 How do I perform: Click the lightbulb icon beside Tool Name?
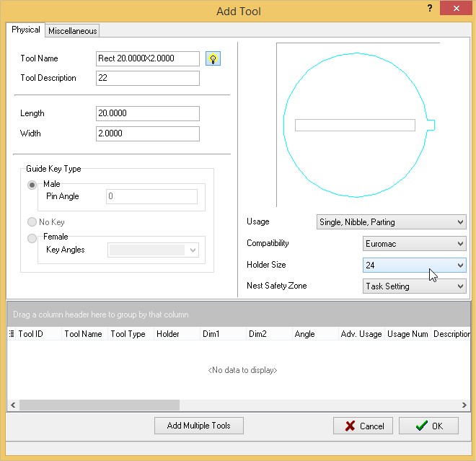[x=213, y=59]
